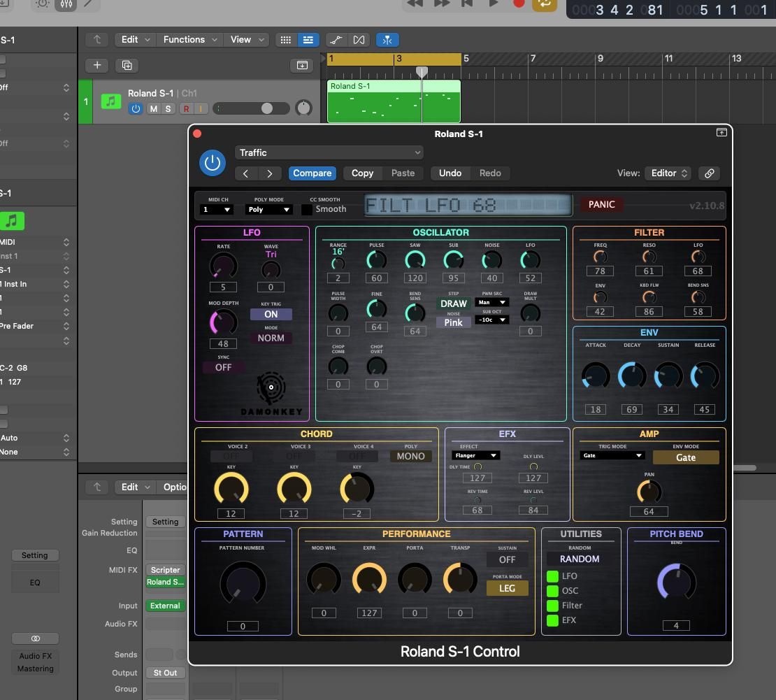Record-enable the Roland S-1 track

(186, 108)
